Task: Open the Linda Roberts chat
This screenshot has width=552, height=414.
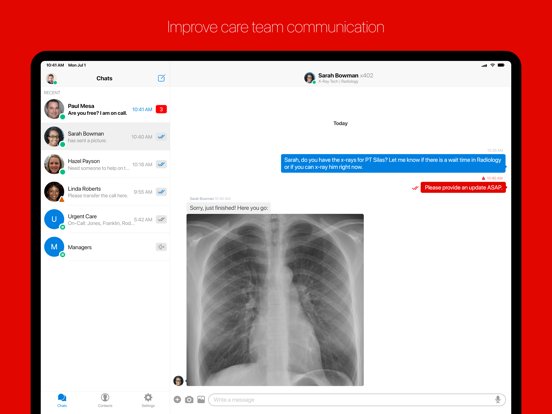Action: click(106, 192)
